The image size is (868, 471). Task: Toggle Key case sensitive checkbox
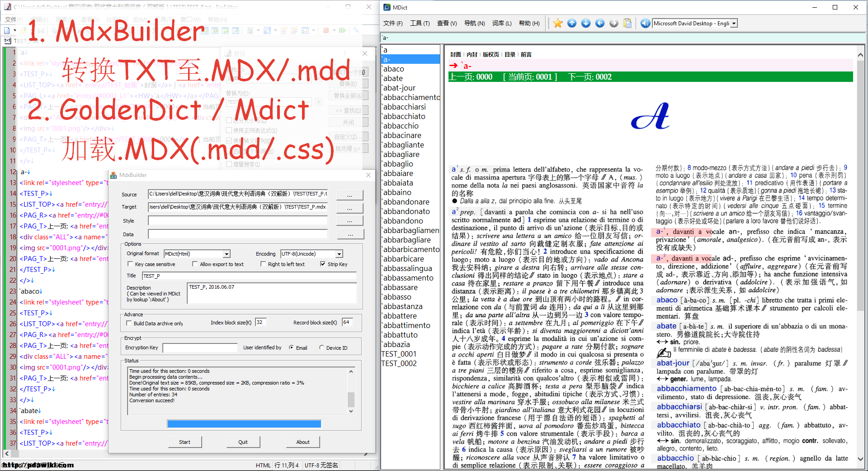130,264
